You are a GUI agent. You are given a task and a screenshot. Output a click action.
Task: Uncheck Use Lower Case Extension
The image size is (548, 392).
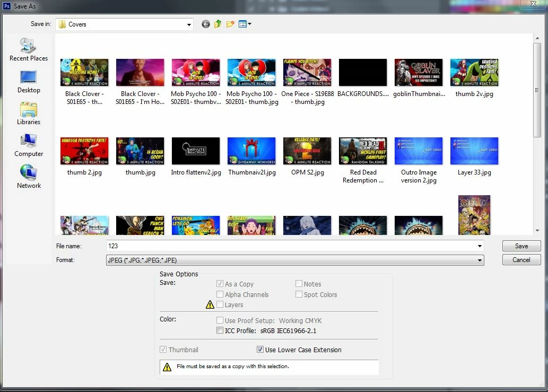click(x=260, y=350)
